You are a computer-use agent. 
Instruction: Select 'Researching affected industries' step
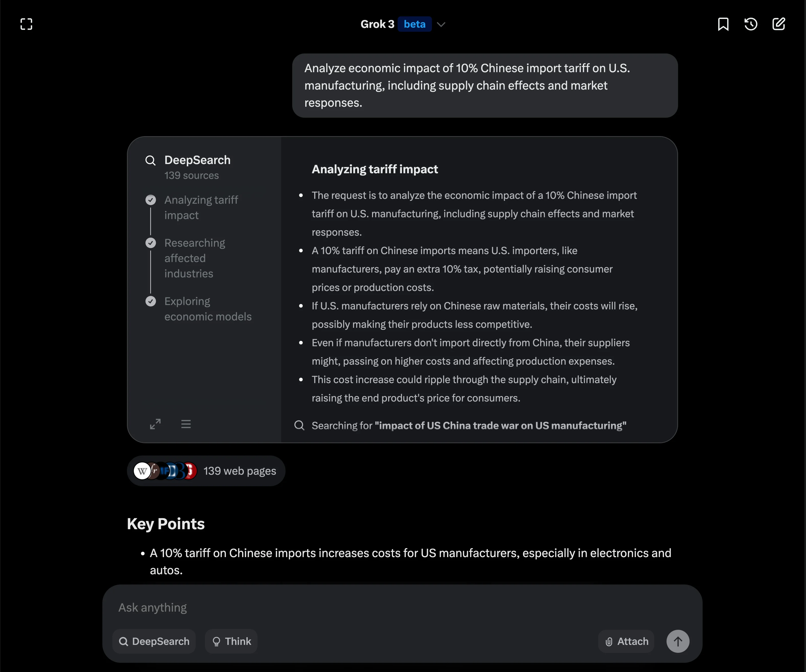(194, 258)
